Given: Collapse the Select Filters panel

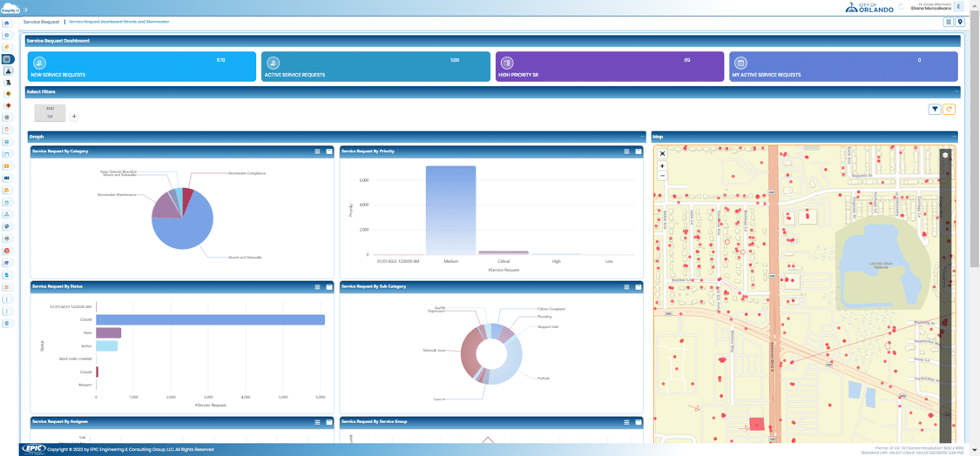Looking at the screenshot, I should point(956,91).
